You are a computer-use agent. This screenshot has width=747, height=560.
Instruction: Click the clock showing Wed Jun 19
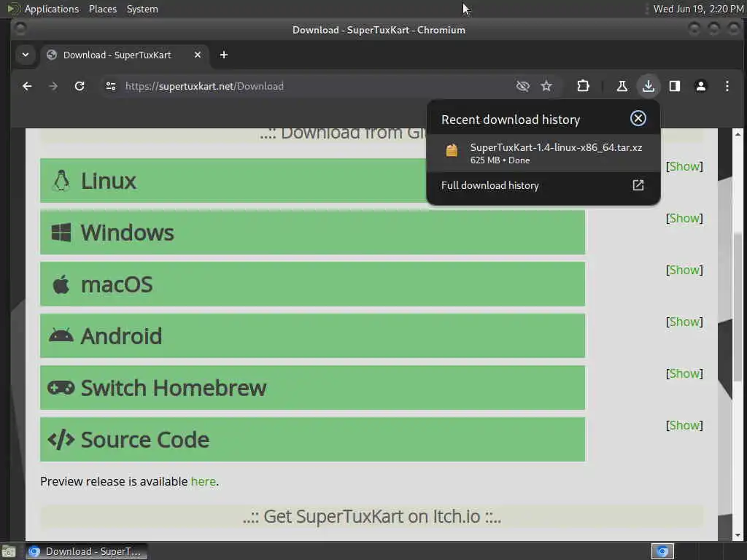pos(698,9)
